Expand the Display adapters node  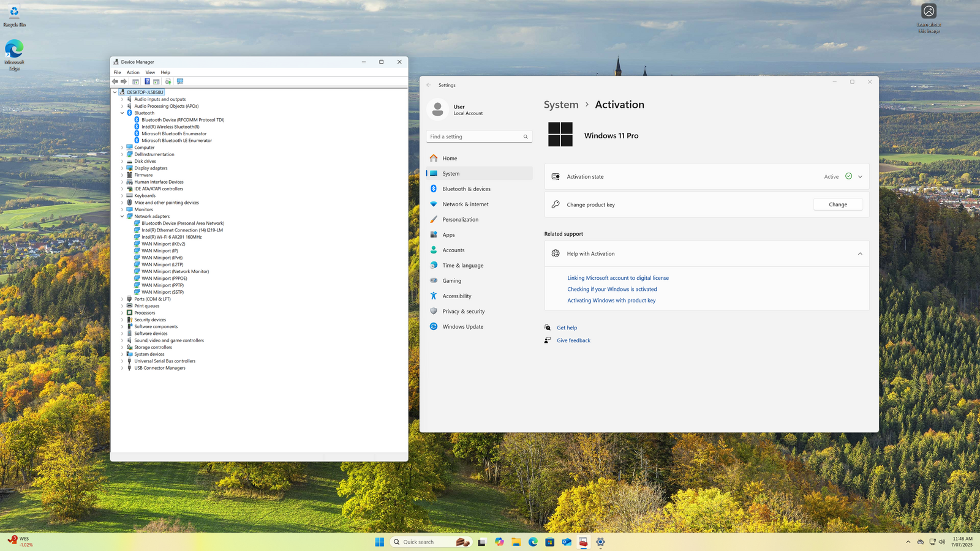click(x=122, y=168)
